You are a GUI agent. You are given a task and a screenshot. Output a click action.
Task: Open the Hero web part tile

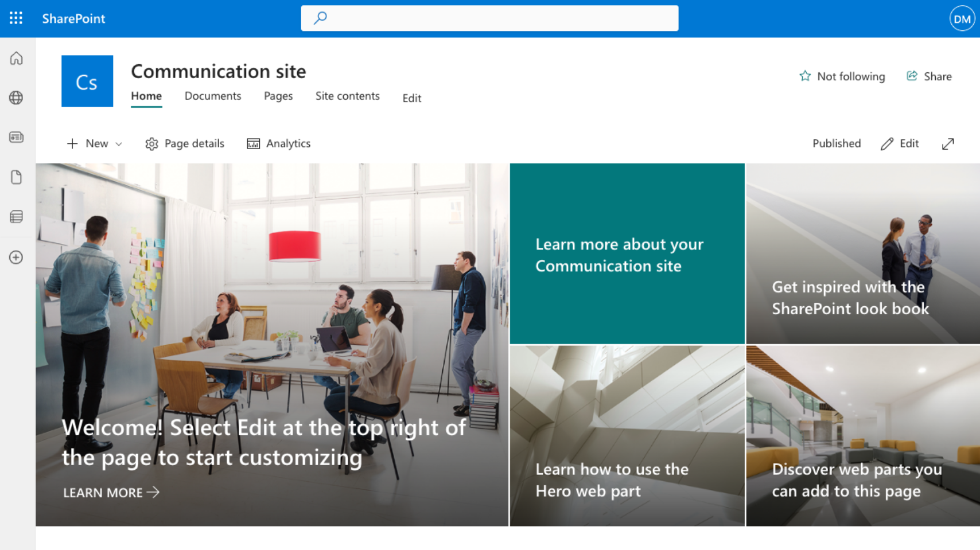(627, 436)
